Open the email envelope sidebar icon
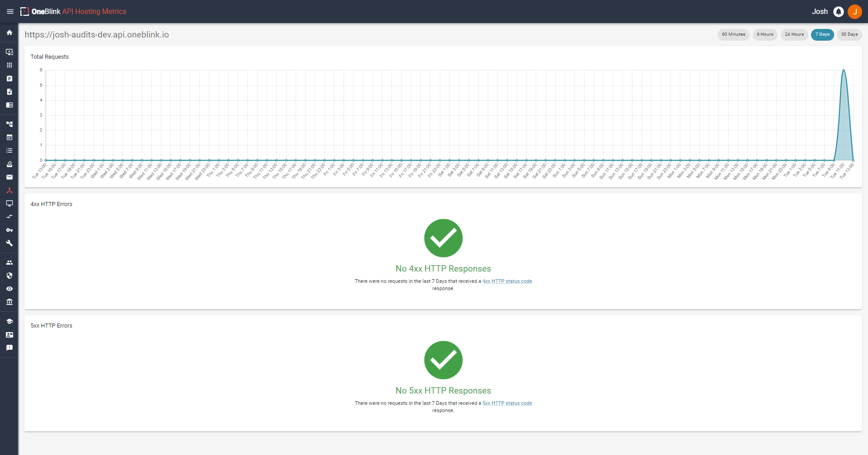This screenshot has width=868, height=455. pos(9,177)
